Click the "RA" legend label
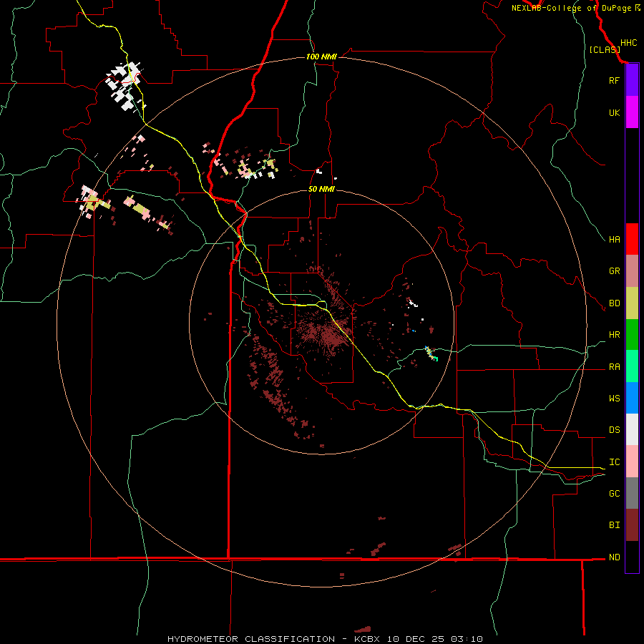The image size is (644, 644). click(614, 367)
